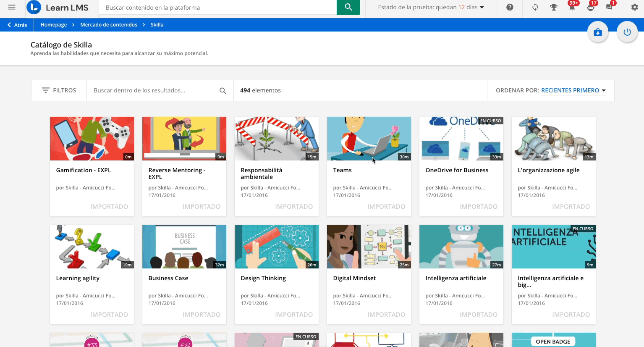This screenshot has width=644, height=347.
Task: Expand trial status dropdown
Action: pos(431,7)
